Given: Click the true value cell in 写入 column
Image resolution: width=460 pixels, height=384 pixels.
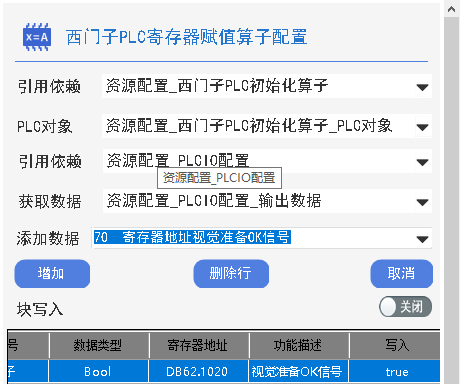Looking at the screenshot, I should click(395, 371).
